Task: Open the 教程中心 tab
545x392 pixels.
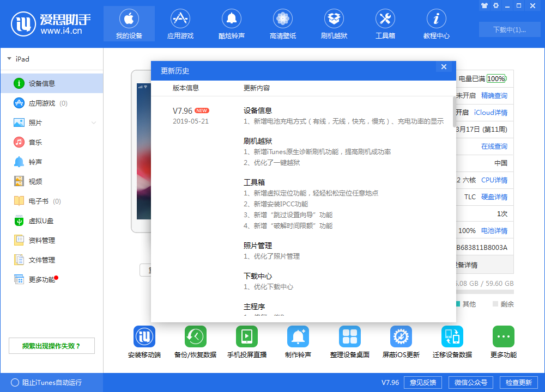Action: (436, 24)
